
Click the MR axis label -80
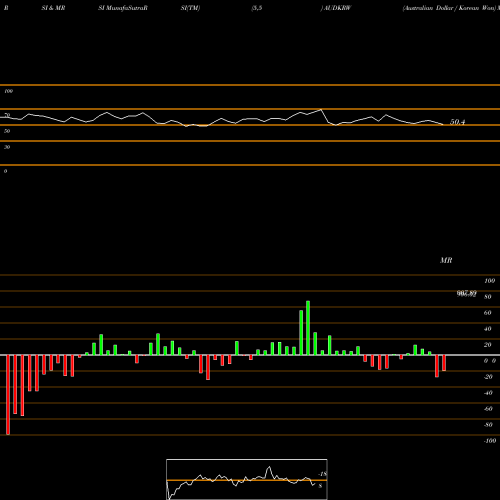click(x=488, y=425)
